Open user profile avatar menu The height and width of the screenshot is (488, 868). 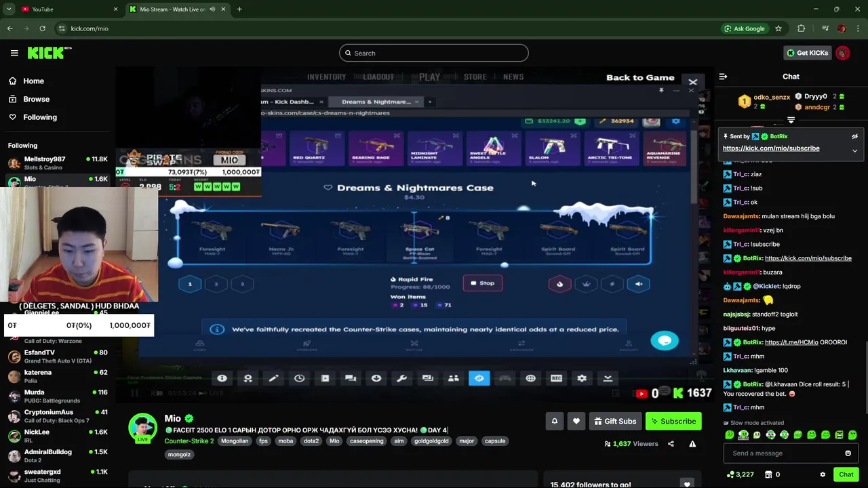tap(843, 53)
